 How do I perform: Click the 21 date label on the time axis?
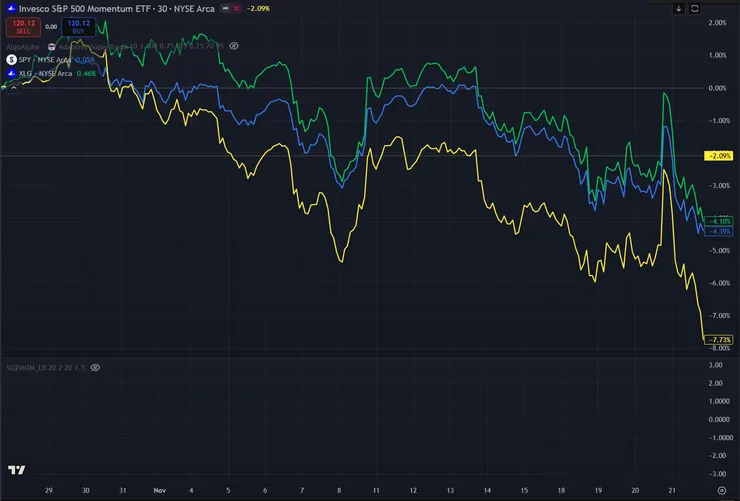672,491
